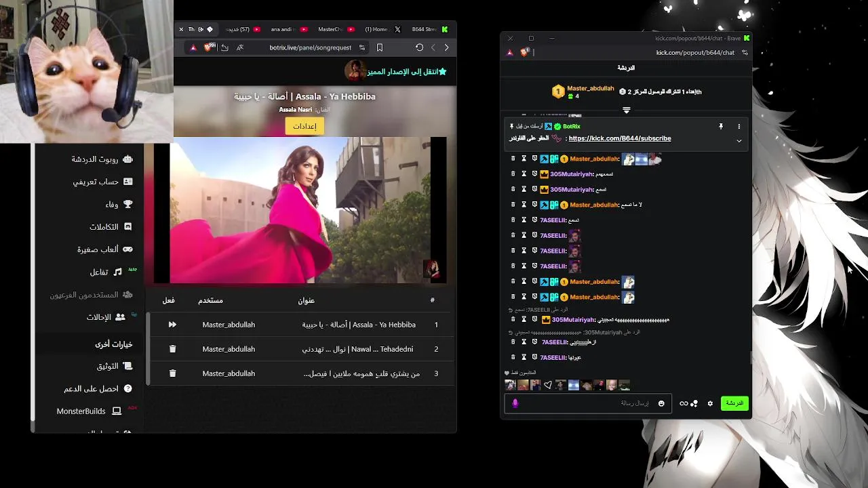Click the chat message input field

click(x=588, y=403)
